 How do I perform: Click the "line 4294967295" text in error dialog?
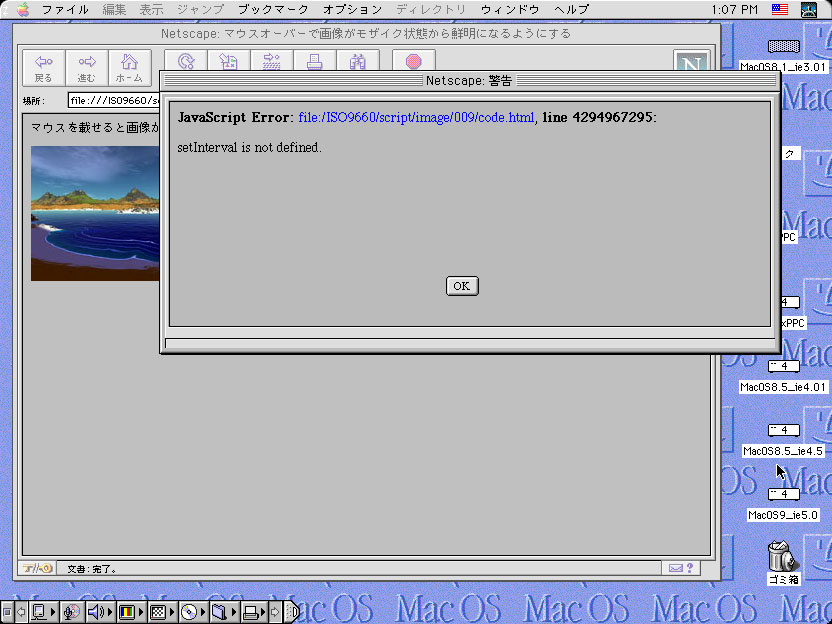597,117
